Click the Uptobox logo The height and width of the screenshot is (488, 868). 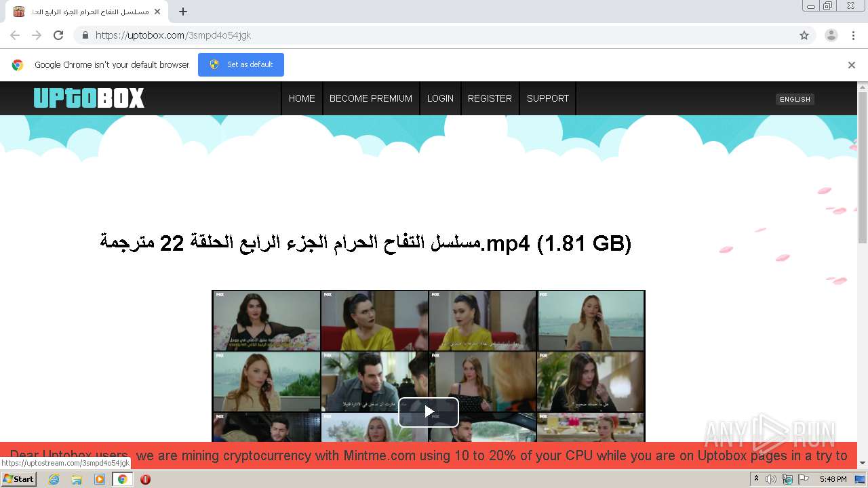[89, 98]
